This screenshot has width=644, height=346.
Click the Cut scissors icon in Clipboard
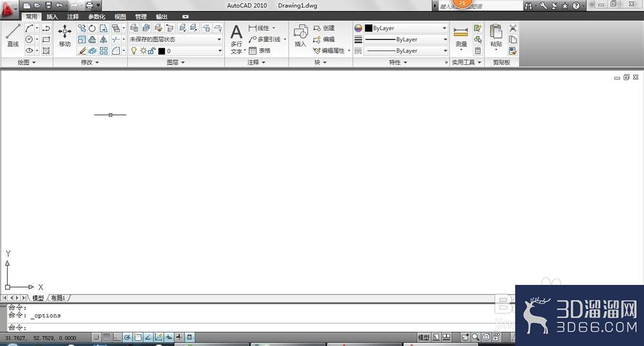tap(513, 28)
